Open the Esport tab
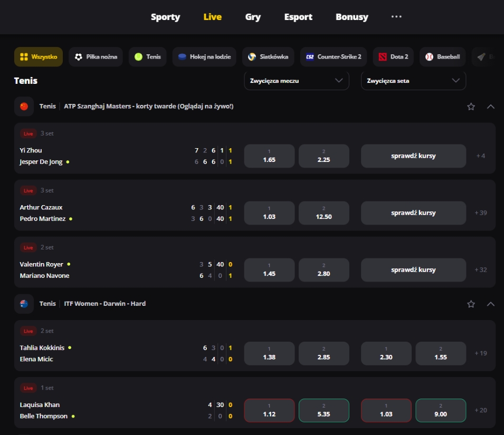The image size is (504, 435). pos(298,17)
